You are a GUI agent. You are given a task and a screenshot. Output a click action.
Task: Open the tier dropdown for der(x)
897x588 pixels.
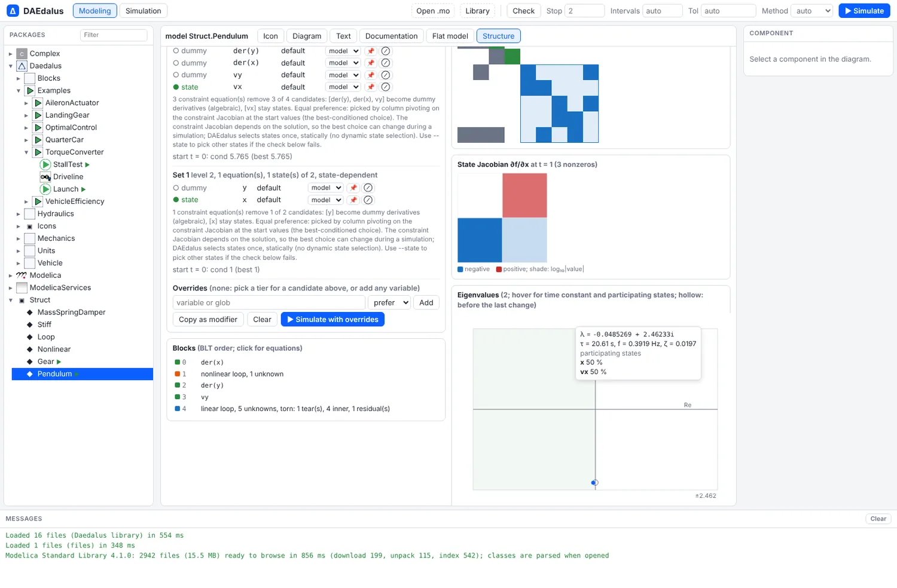[343, 63]
